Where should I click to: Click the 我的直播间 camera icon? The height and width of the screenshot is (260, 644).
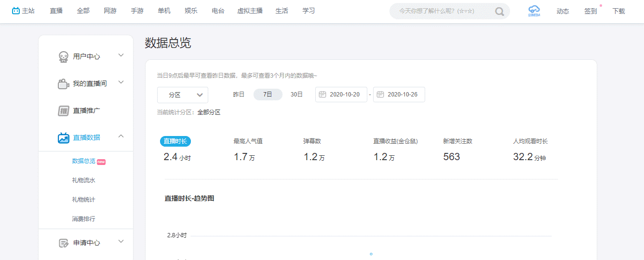click(63, 83)
